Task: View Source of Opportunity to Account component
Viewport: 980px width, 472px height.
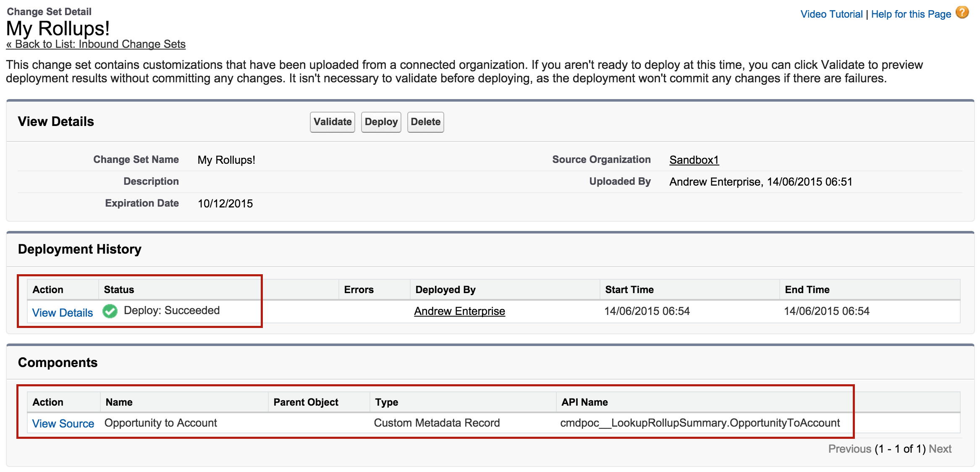Action: [63, 423]
